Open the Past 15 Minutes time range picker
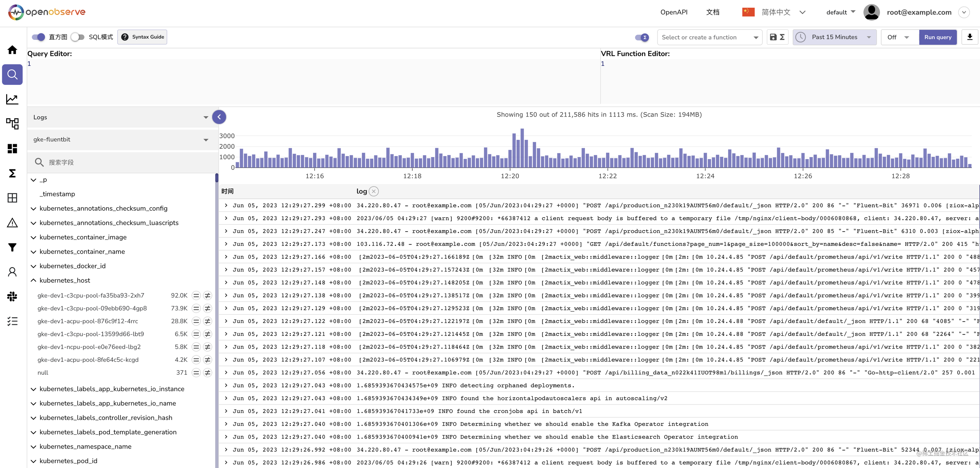 834,37
